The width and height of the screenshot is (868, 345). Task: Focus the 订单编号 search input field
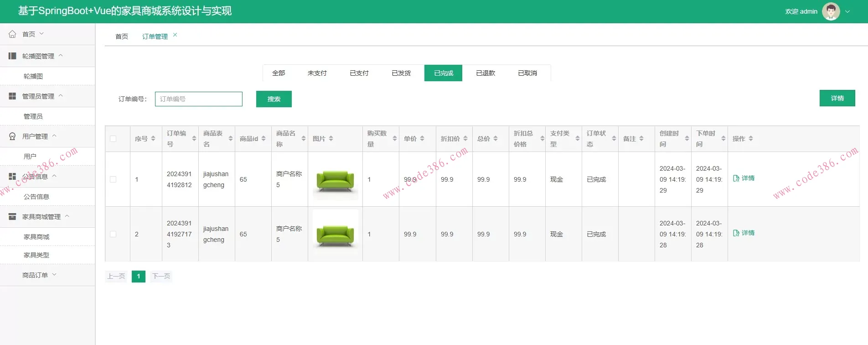[x=199, y=99]
